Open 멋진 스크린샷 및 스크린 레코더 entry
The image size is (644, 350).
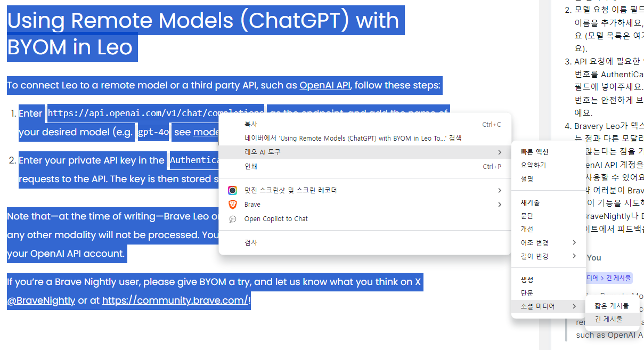coord(365,190)
